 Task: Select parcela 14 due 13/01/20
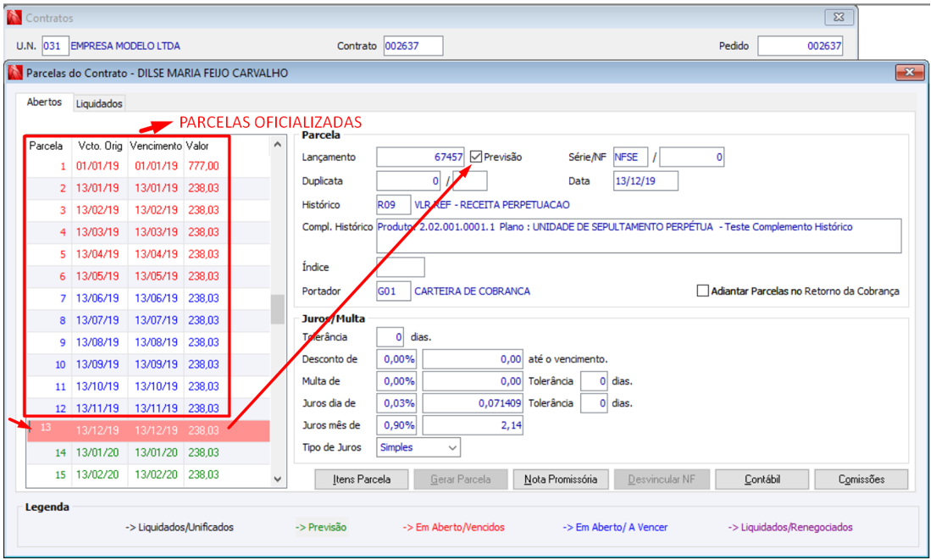pyautogui.click(x=148, y=452)
